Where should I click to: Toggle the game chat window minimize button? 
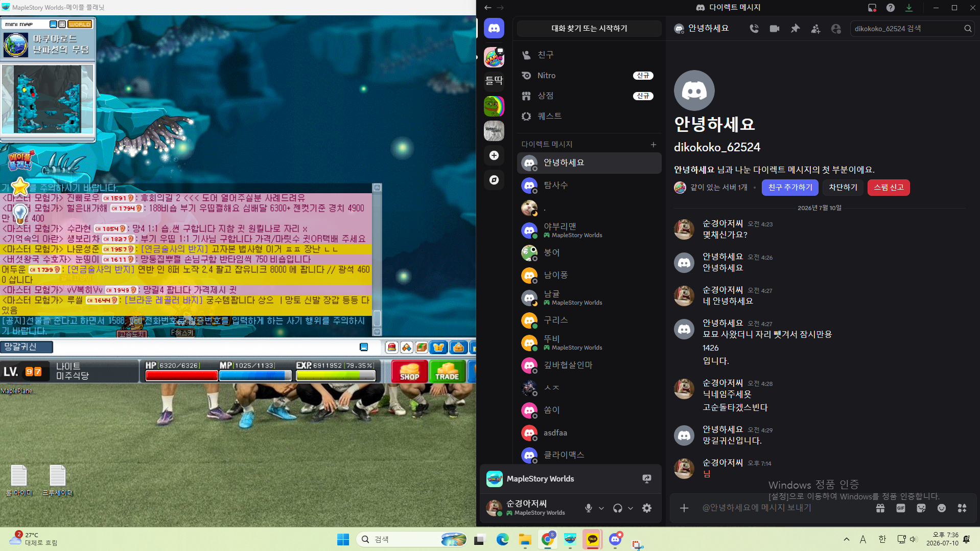click(364, 348)
